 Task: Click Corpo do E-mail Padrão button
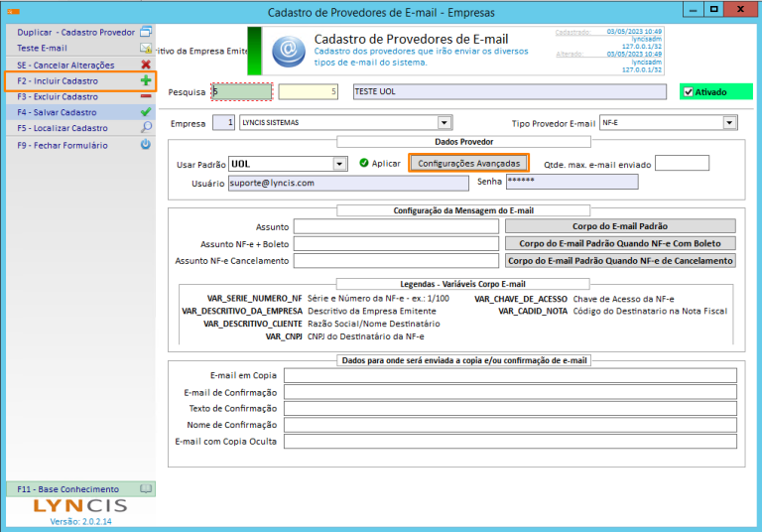coord(620,226)
